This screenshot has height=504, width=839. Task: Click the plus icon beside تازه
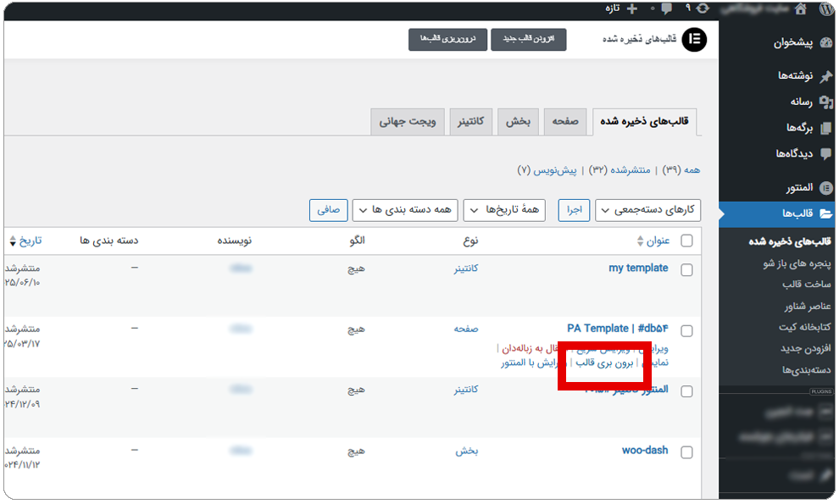pyautogui.click(x=632, y=8)
